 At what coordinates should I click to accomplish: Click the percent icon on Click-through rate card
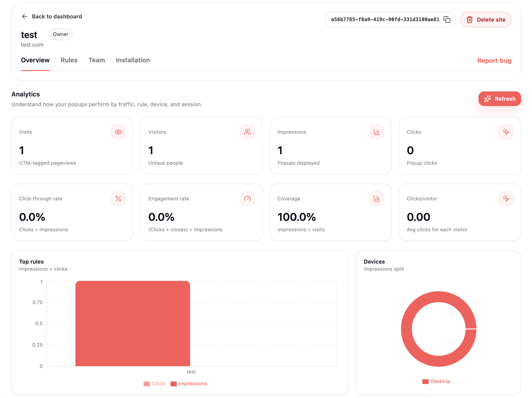click(118, 199)
